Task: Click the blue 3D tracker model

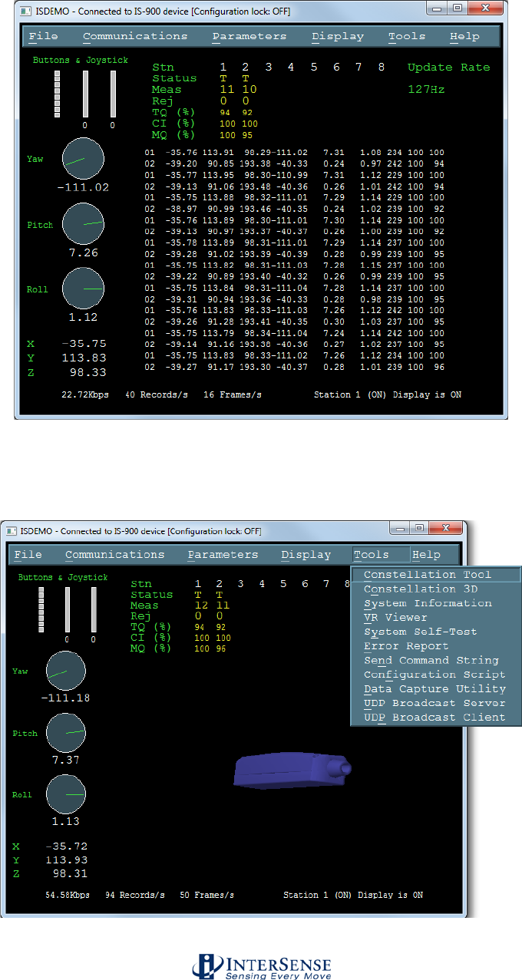Action: pyautogui.click(x=292, y=770)
